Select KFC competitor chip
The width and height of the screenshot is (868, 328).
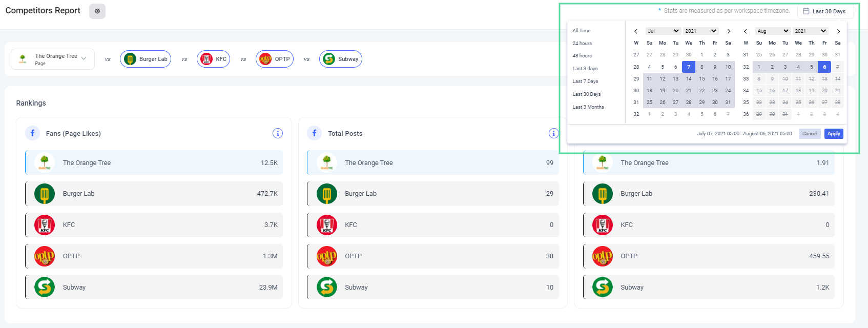tap(213, 59)
